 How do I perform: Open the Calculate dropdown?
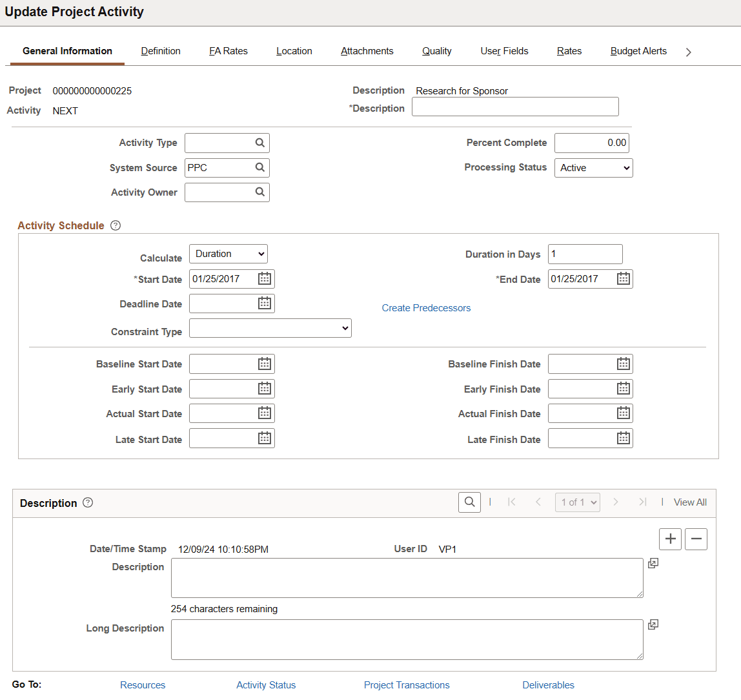coord(228,254)
